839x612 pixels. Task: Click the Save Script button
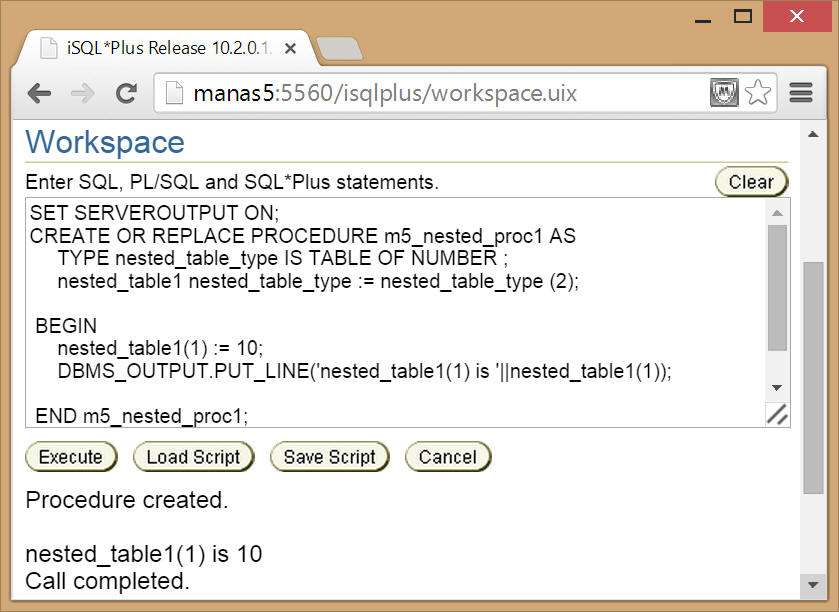pyautogui.click(x=329, y=457)
